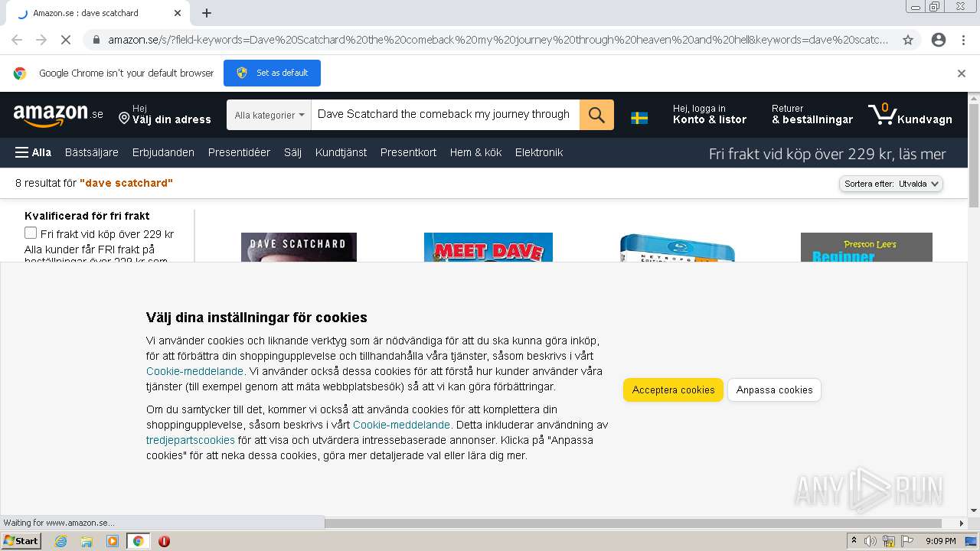Open Chrome's three-dot menu

click(x=963, y=40)
